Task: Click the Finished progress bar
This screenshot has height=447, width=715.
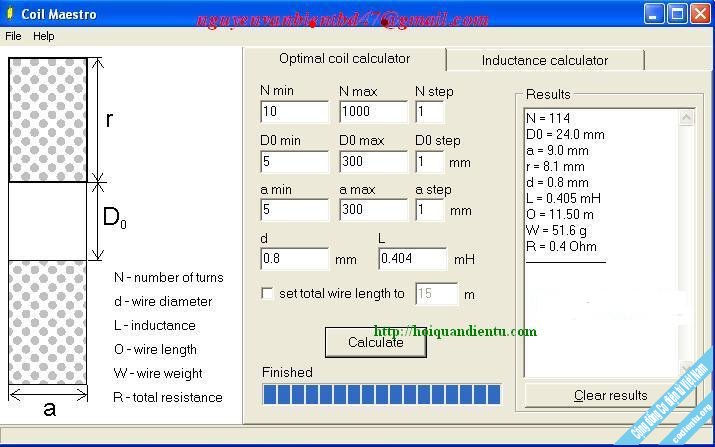Action: pyautogui.click(x=382, y=395)
